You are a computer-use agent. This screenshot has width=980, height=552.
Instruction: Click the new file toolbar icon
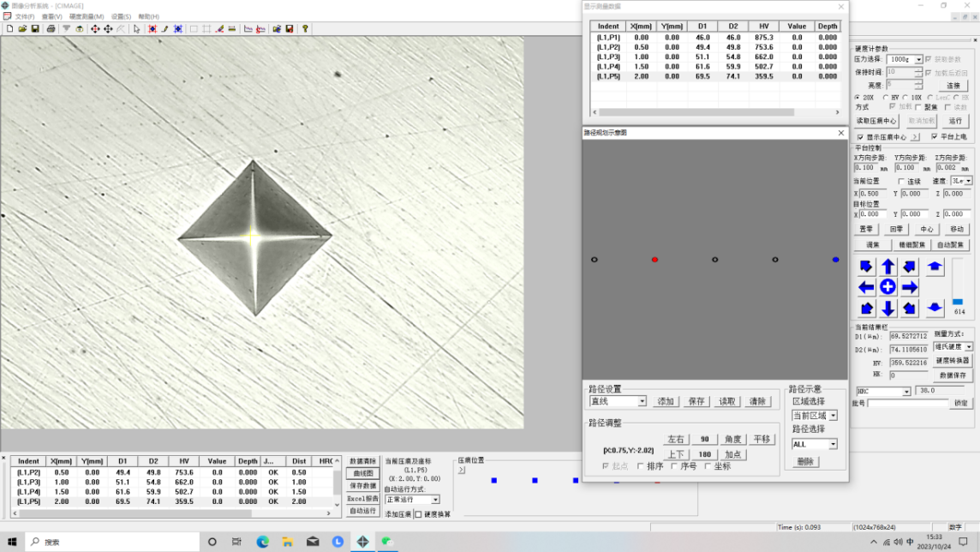point(9,28)
